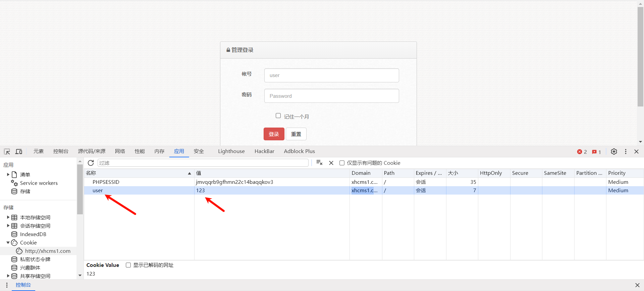Viewport: 644px width, 291px height.
Task: Clear all cookies icon
Action: pos(319,163)
